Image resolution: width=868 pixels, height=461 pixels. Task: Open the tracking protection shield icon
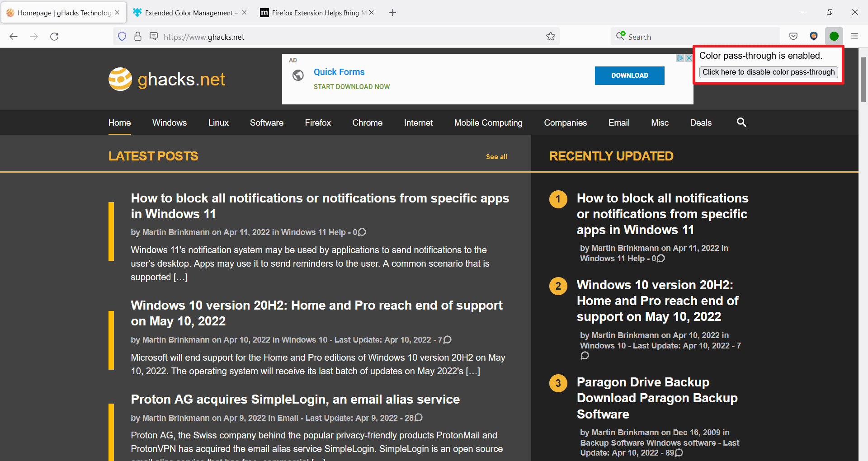tap(122, 37)
